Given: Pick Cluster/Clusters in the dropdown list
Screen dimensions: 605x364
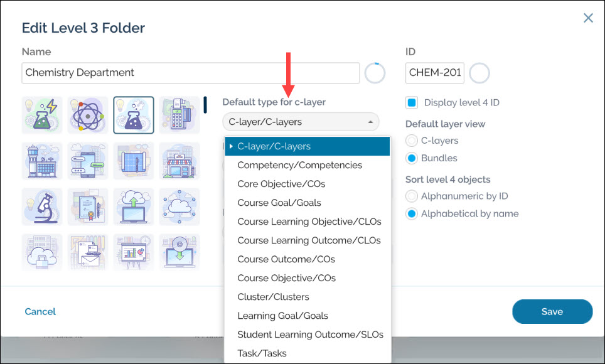Looking at the screenshot, I should [x=273, y=297].
